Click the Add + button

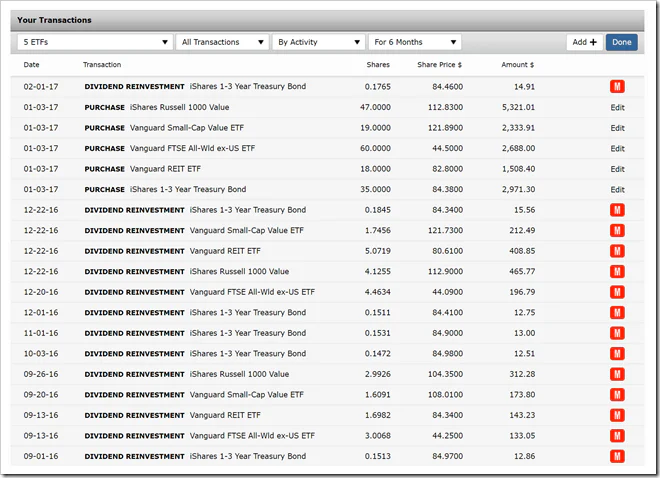point(585,42)
